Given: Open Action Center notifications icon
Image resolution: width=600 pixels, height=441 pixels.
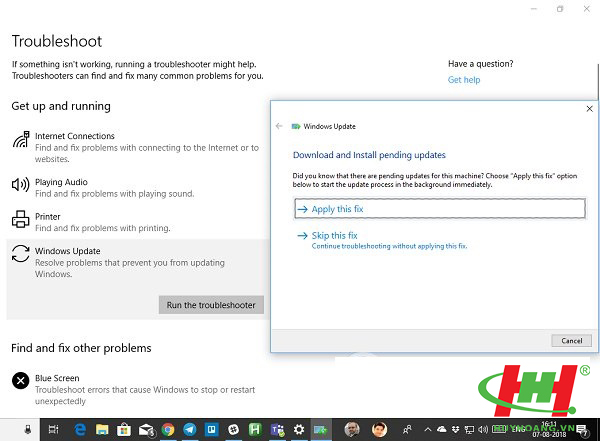Looking at the screenshot, I should click(583, 430).
